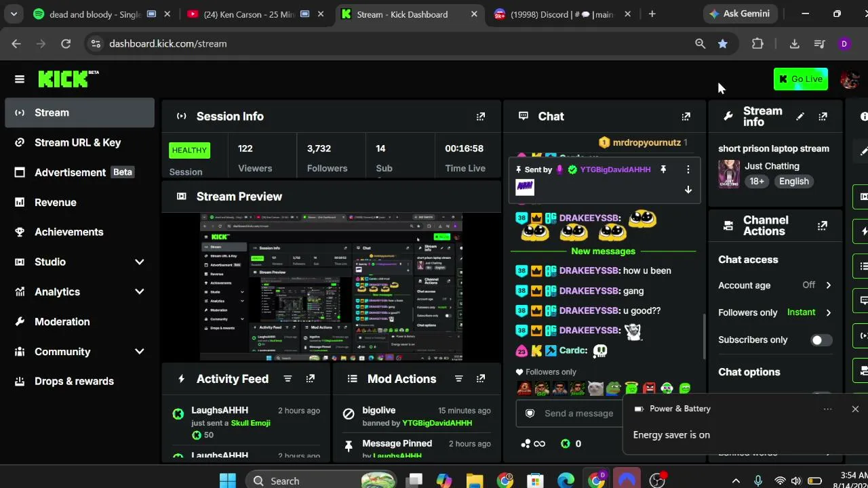Viewport: 868px width, 488px height.
Task: Pop out the Mod Actions panel
Action: click(481, 379)
